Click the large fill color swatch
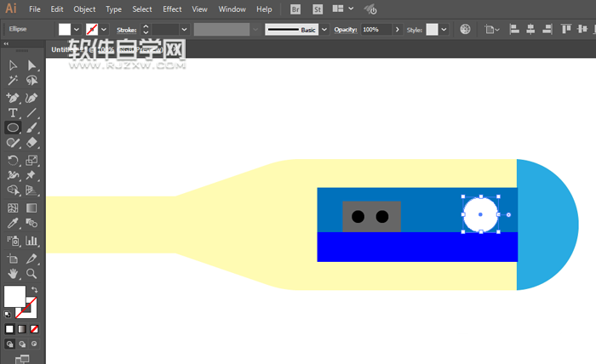Viewport: 596px width, 364px height. click(14, 297)
